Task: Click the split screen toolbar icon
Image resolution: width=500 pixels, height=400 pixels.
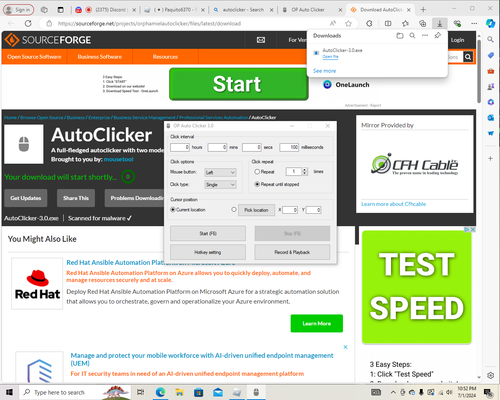Action: pos(388,23)
